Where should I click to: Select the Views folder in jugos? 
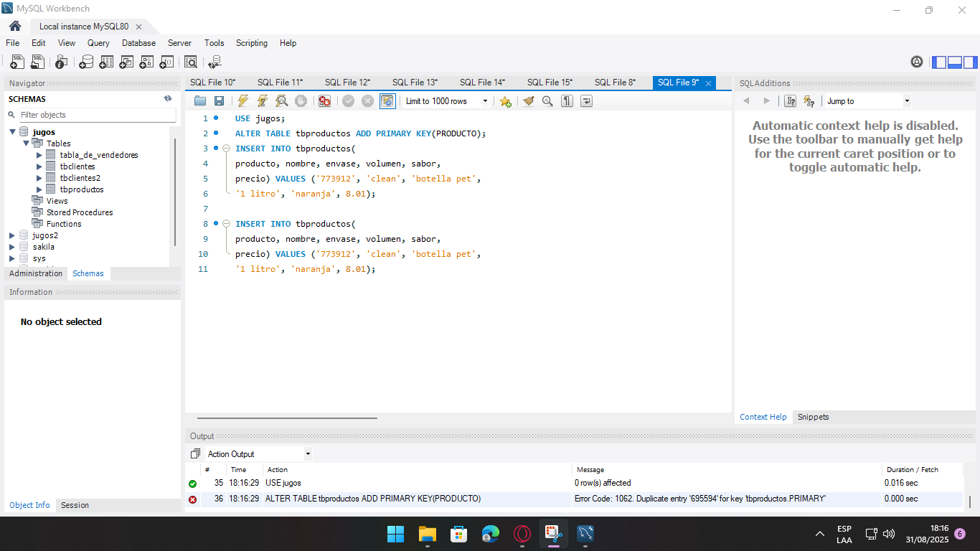[57, 201]
